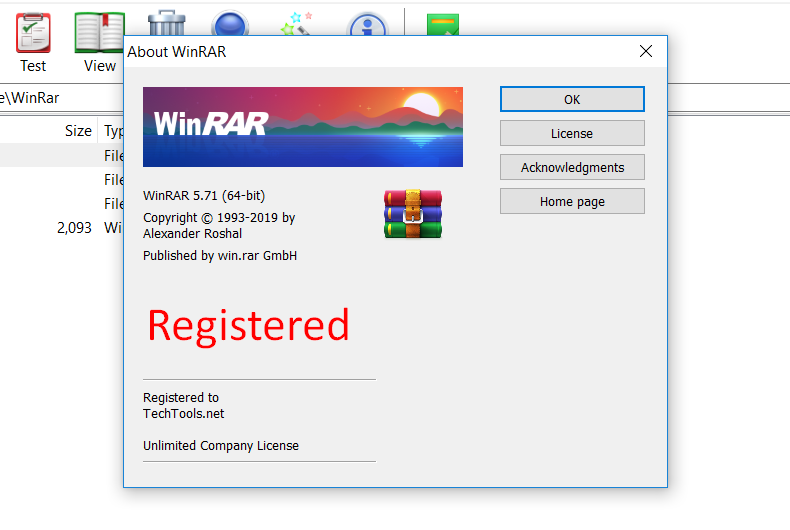
Task: Click the 'Unlimited Company License' text
Action: [221, 446]
